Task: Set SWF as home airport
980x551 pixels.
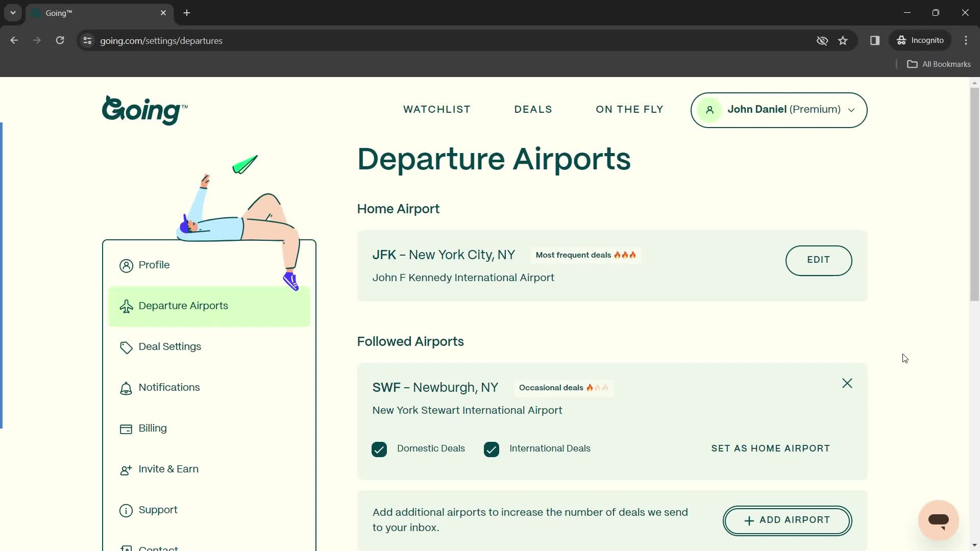Action: [771, 448]
